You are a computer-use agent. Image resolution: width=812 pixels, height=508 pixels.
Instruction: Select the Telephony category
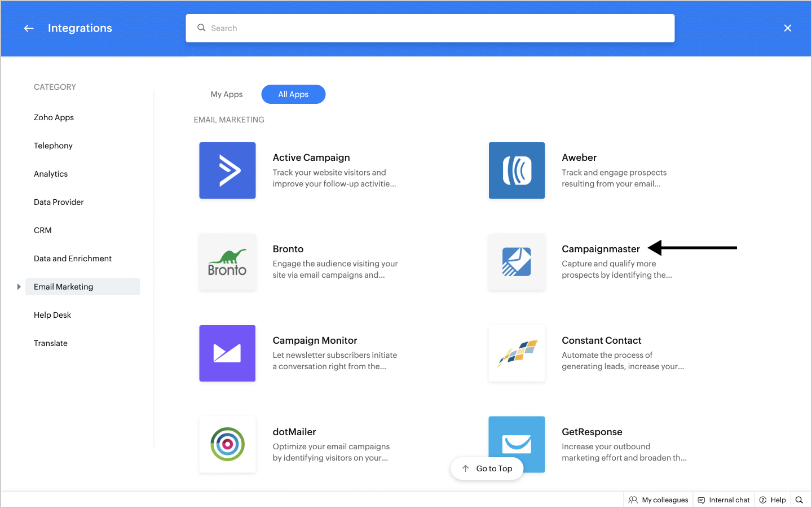[53, 146]
